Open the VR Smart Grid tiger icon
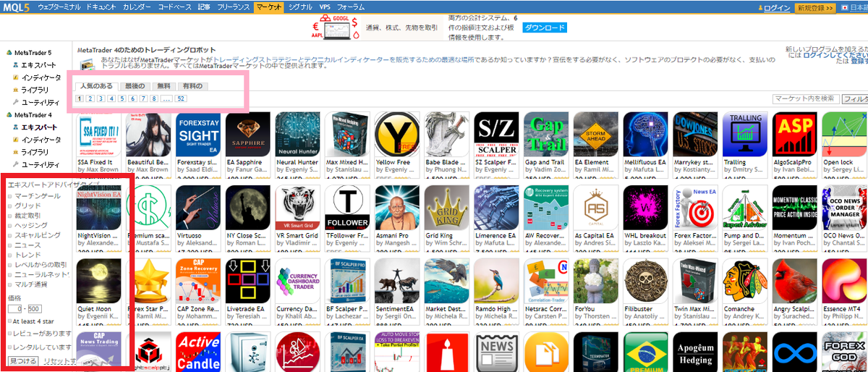868x372 pixels. pyautogui.click(x=298, y=208)
